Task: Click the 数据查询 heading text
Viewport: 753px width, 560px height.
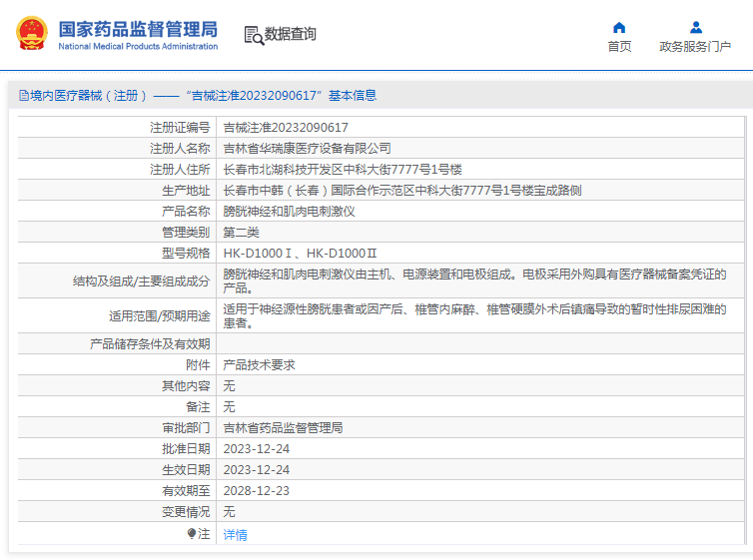Action: (x=290, y=34)
